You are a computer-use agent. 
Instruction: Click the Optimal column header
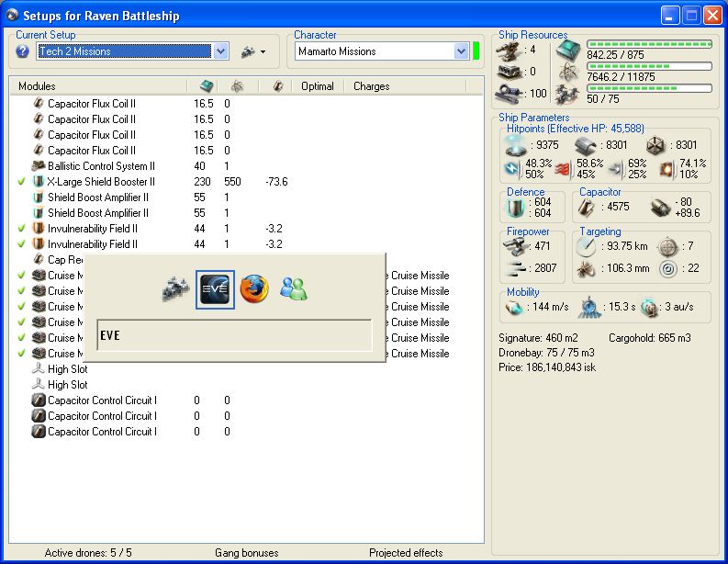click(x=318, y=86)
